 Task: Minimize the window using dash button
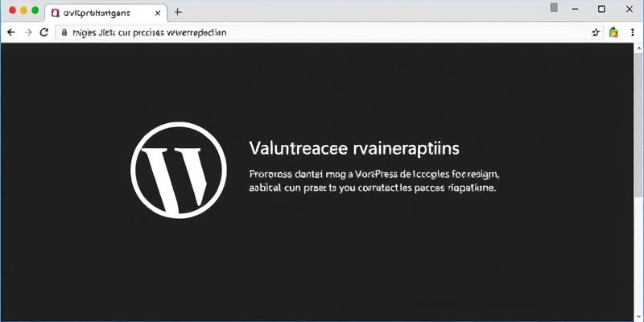(x=576, y=9)
